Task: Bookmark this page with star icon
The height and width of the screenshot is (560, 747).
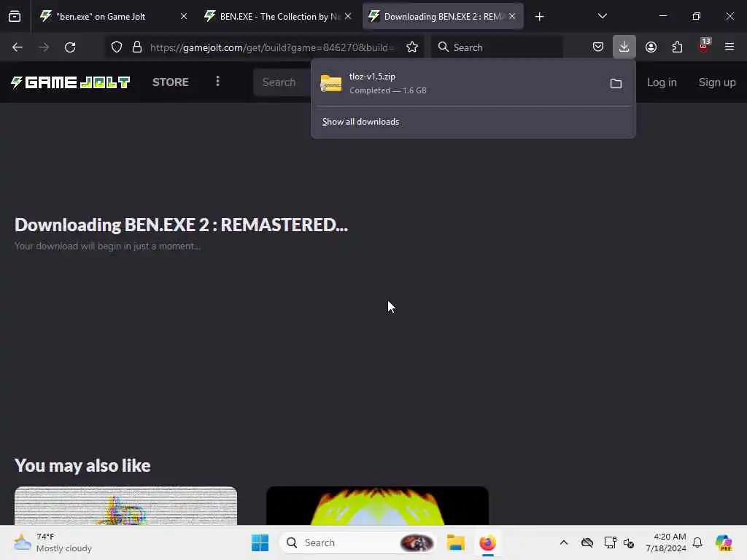Action: (x=412, y=47)
